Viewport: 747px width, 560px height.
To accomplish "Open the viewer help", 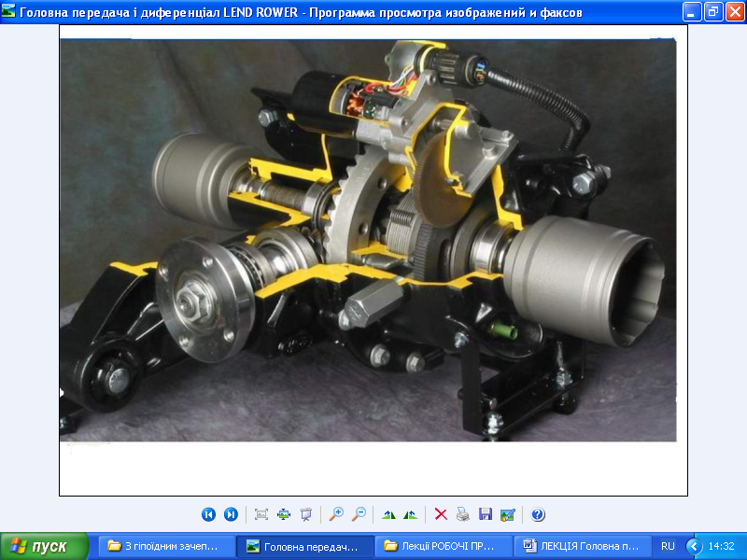I will coord(538,515).
